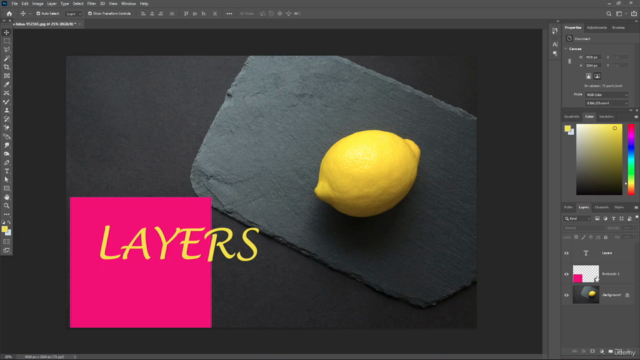The height and width of the screenshot is (360, 640).
Task: Select the Frame tool
Action: [x=7, y=76]
